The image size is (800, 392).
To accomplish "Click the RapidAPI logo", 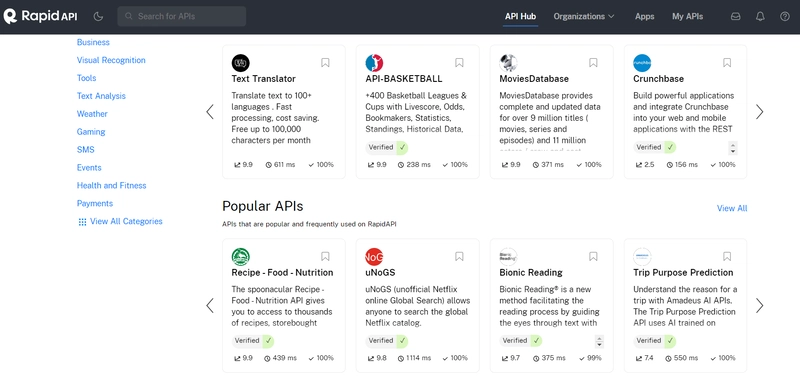I will click(40, 16).
